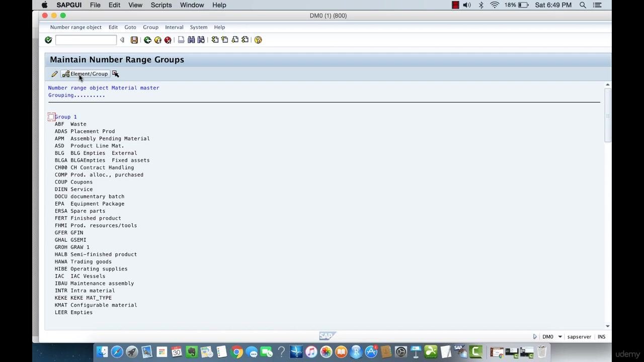Click the Find binoculars icon

pos(191,40)
